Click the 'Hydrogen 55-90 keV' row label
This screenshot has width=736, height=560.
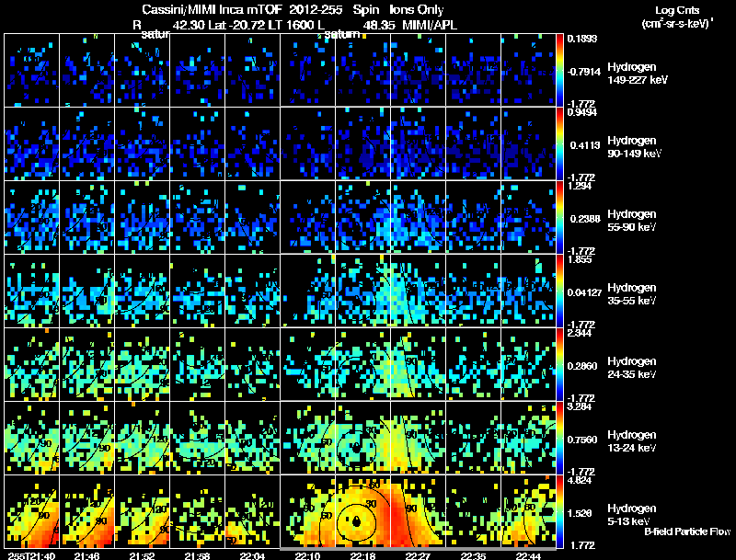(632, 221)
